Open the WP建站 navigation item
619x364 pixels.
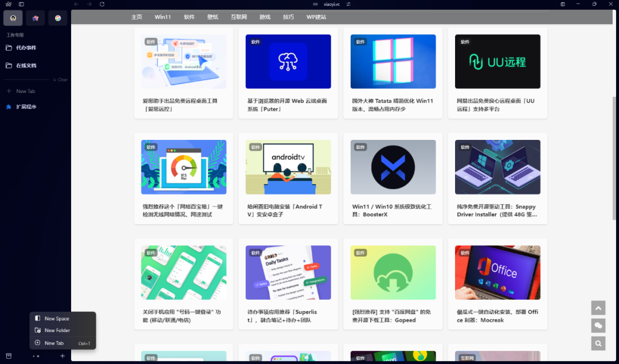tap(316, 17)
